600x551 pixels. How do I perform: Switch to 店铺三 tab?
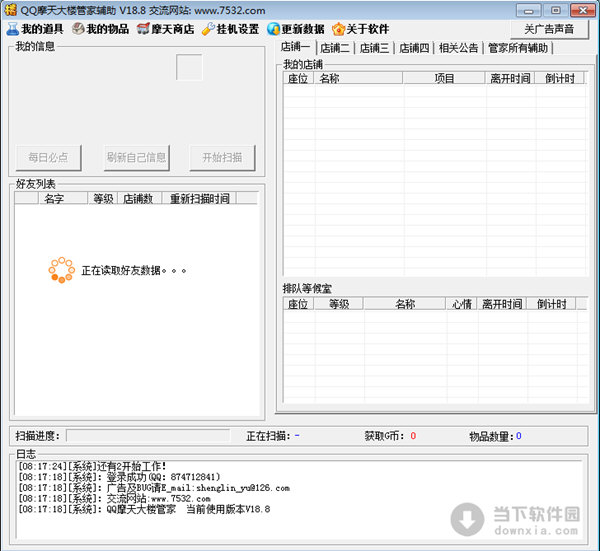[x=375, y=48]
